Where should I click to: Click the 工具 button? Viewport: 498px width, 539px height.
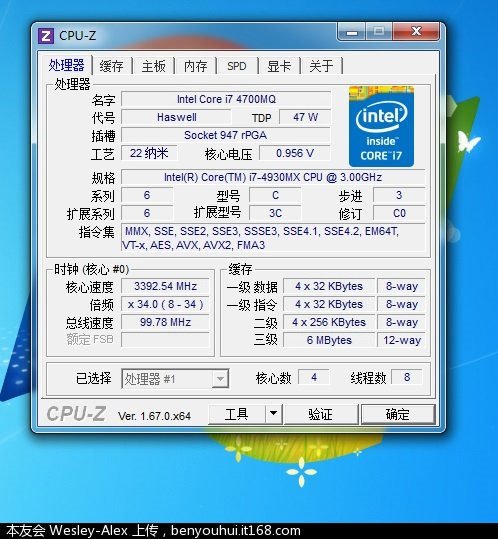click(236, 414)
